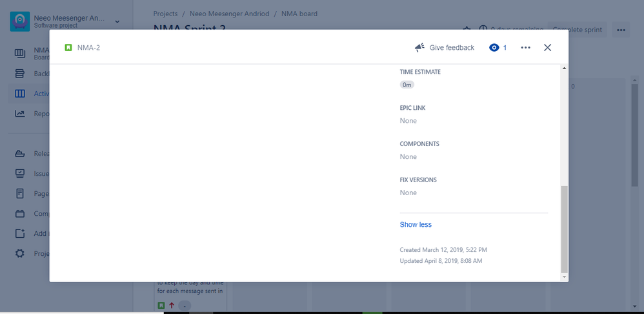Click the dialog vertical scrollbar thumb
Screen dimensions: 644x314
click(x=565, y=229)
